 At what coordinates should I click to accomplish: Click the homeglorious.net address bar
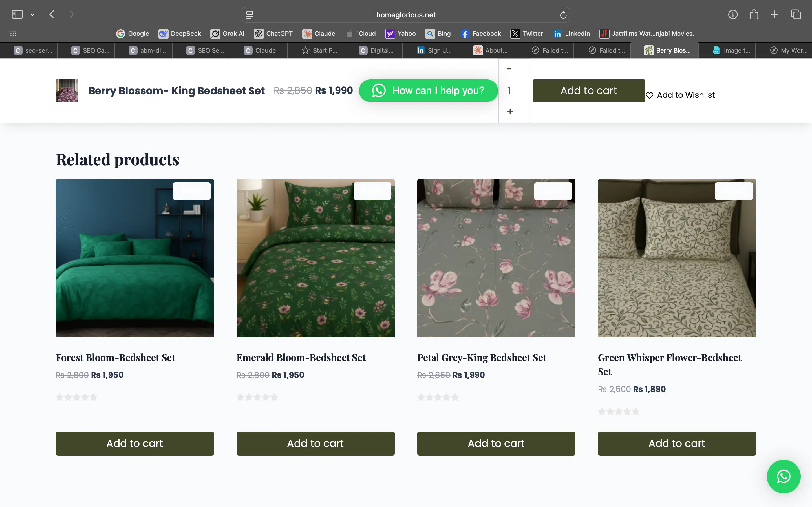(x=406, y=15)
